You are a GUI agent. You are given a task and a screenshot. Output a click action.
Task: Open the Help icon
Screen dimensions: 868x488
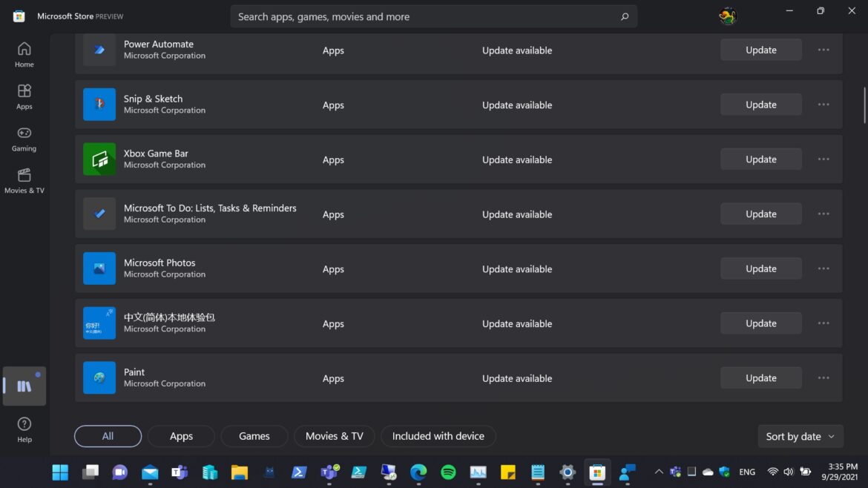click(x=24, y=429)
